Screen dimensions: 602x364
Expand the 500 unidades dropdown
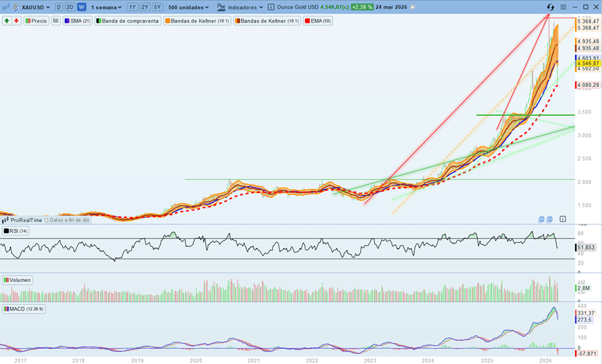188,7
